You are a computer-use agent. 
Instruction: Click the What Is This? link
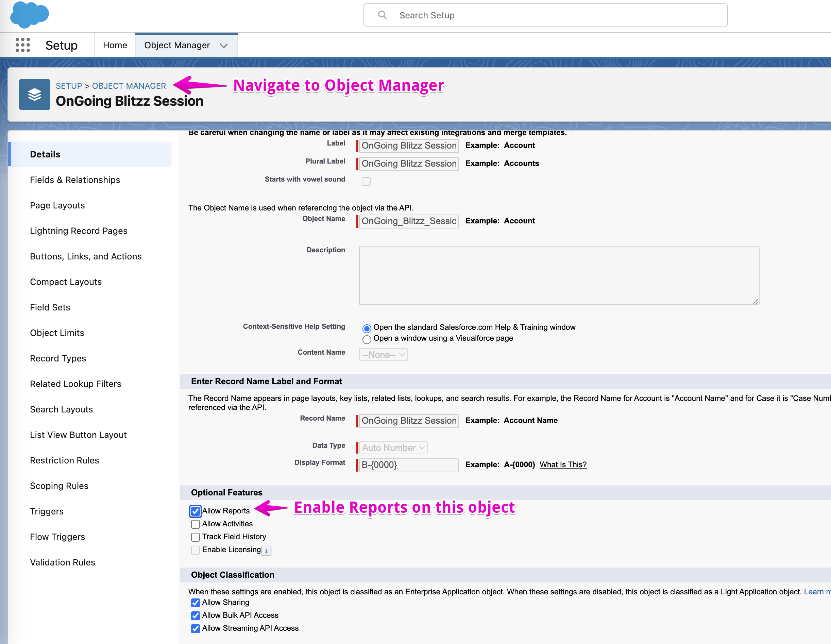[563, 464]
